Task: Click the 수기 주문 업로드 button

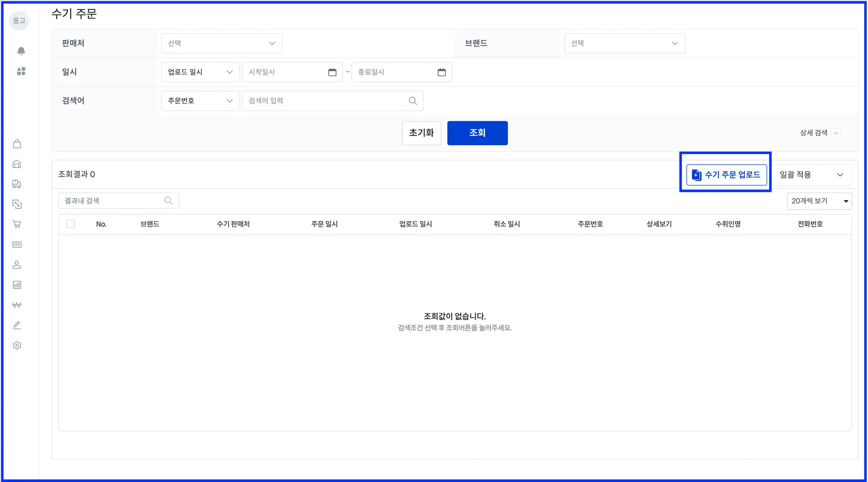Action: click(x=726, y=175)
